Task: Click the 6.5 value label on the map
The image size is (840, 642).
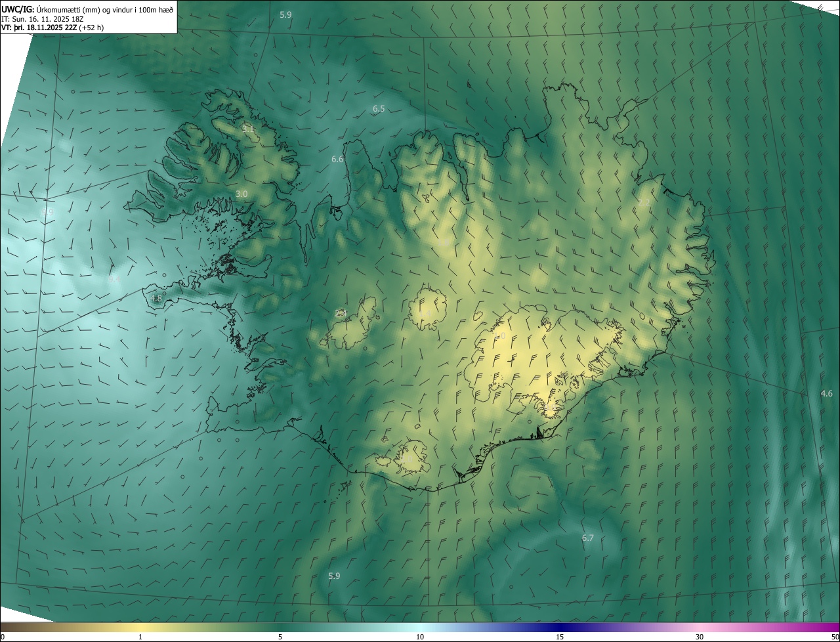Action: pyautogui.click(x=379, y=108)
